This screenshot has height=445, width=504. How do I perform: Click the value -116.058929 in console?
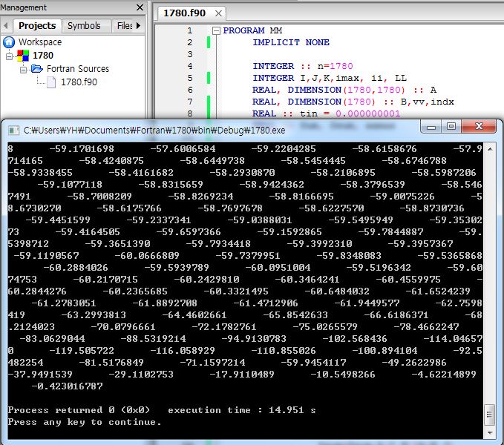183,351
